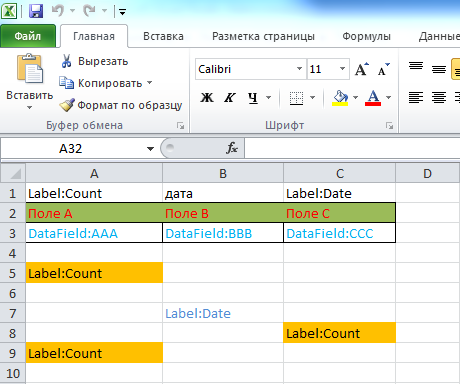
Task: Redo the last action
Action: tap(89, 11)
